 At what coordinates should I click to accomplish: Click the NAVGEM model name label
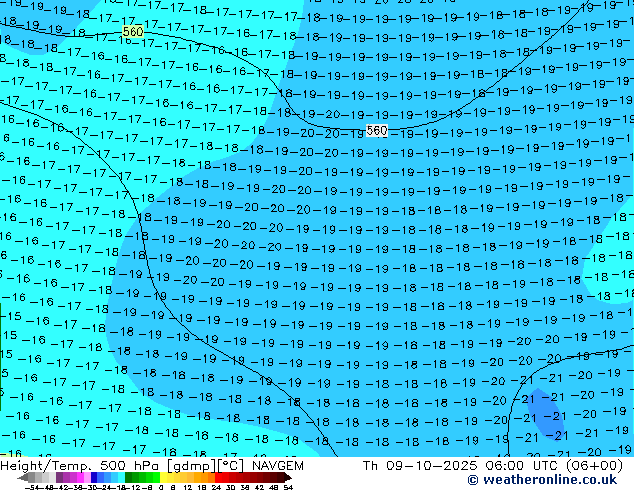click(277, 466)
